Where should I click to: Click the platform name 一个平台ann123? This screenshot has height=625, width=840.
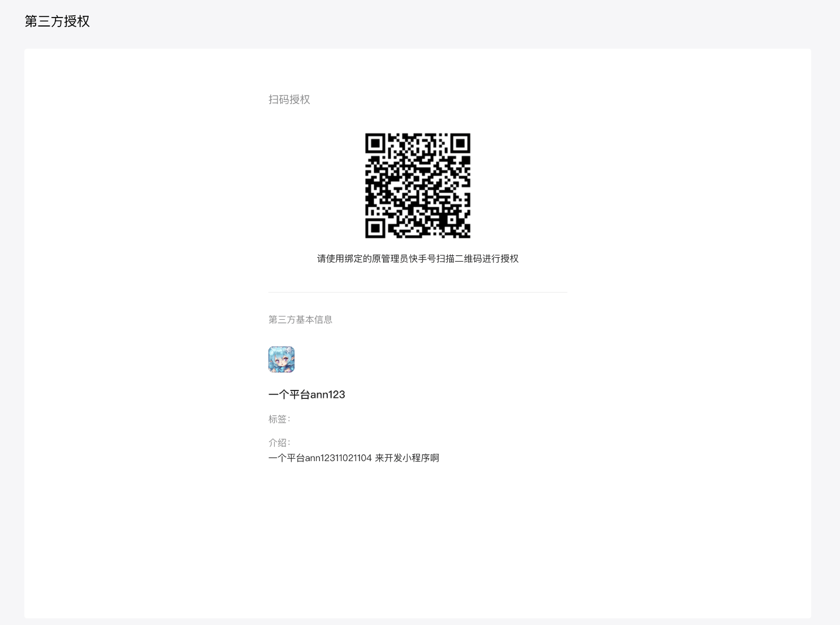[x=306, y=394]
